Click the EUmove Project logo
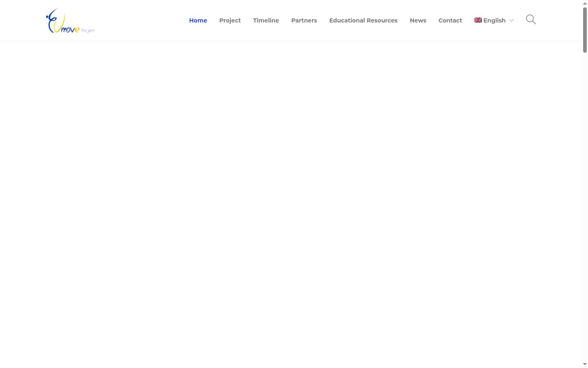This screenshot has height=368, width=588. click(x=70, y=20)
